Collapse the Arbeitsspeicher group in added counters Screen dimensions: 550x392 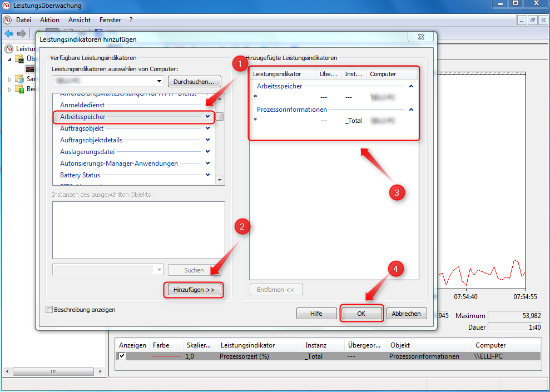410,86
